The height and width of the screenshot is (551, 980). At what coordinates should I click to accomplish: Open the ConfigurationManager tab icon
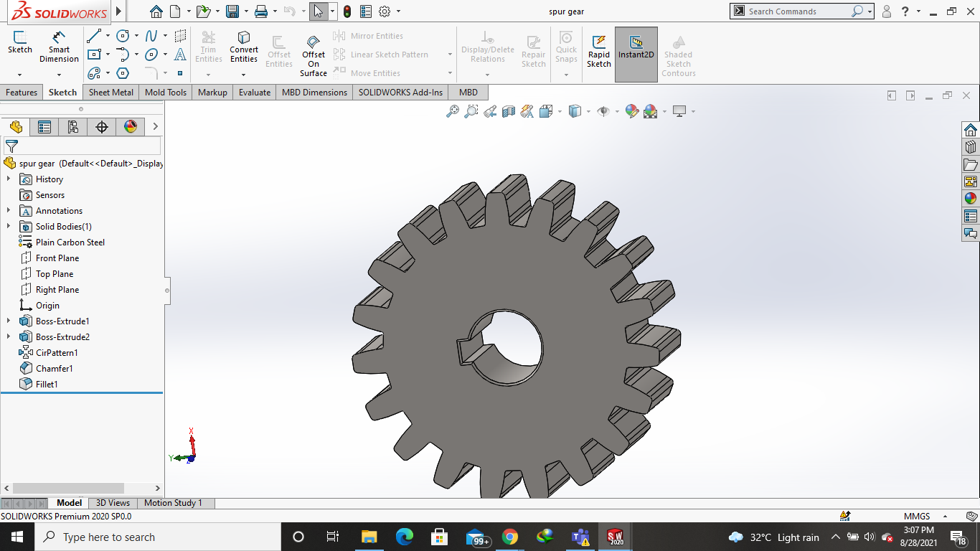[72, 127]
